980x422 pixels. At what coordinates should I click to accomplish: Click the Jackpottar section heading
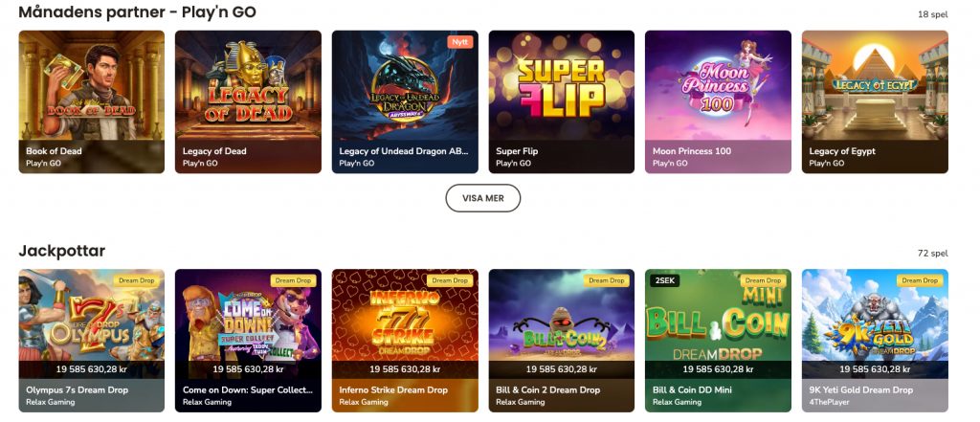coord(62,252)
